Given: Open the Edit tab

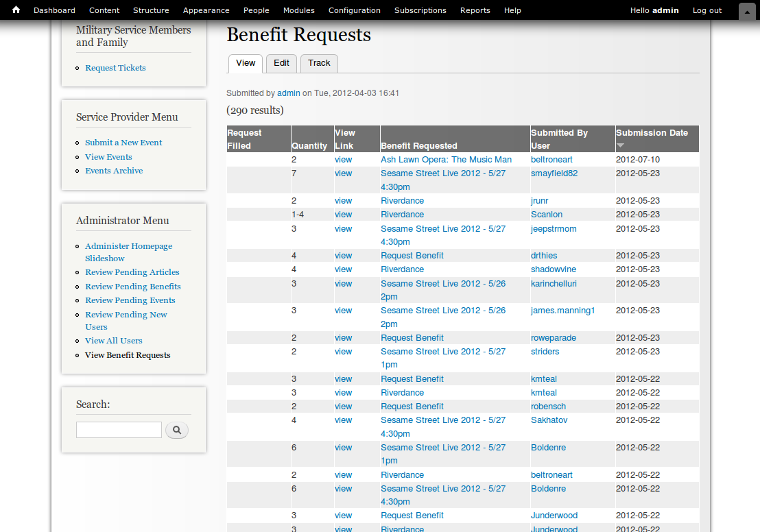Looking at the screenshot, I should (281, 63).
